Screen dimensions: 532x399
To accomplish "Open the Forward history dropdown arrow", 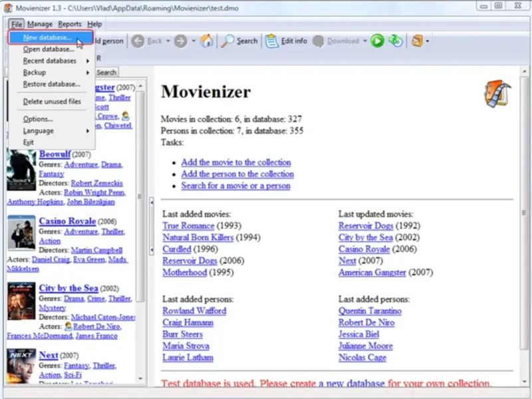I will 194,41.
